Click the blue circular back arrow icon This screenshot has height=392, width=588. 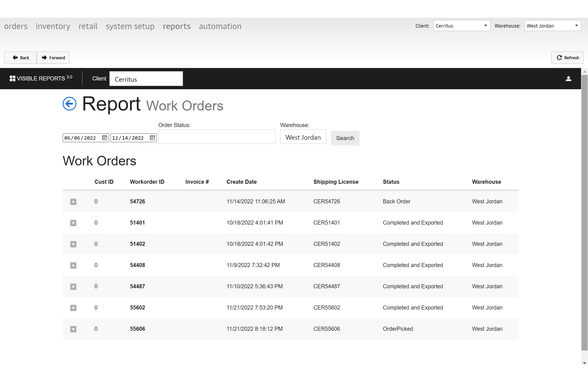click(69, 104)
